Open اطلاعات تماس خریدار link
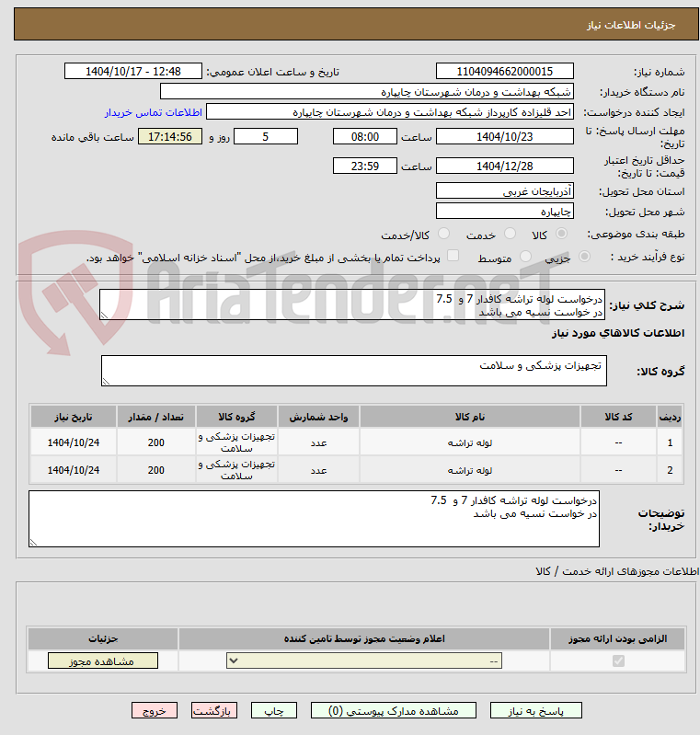 coord(153,112)
